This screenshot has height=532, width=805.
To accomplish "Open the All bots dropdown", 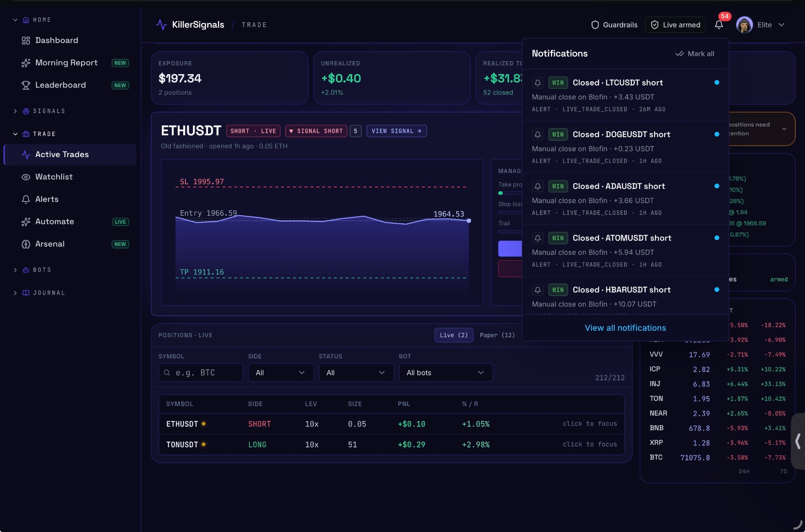I will (446, 372).
